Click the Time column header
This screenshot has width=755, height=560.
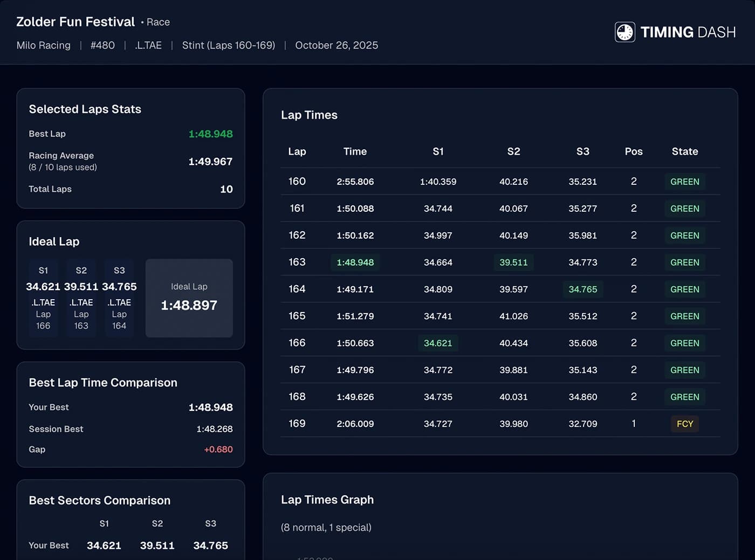[x=355, y=151]
